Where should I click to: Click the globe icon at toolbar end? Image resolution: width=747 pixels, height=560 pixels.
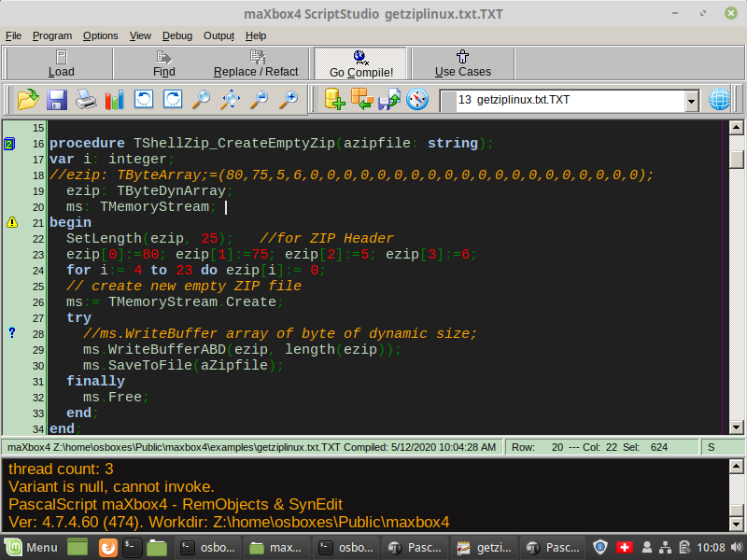pos(720,99)
